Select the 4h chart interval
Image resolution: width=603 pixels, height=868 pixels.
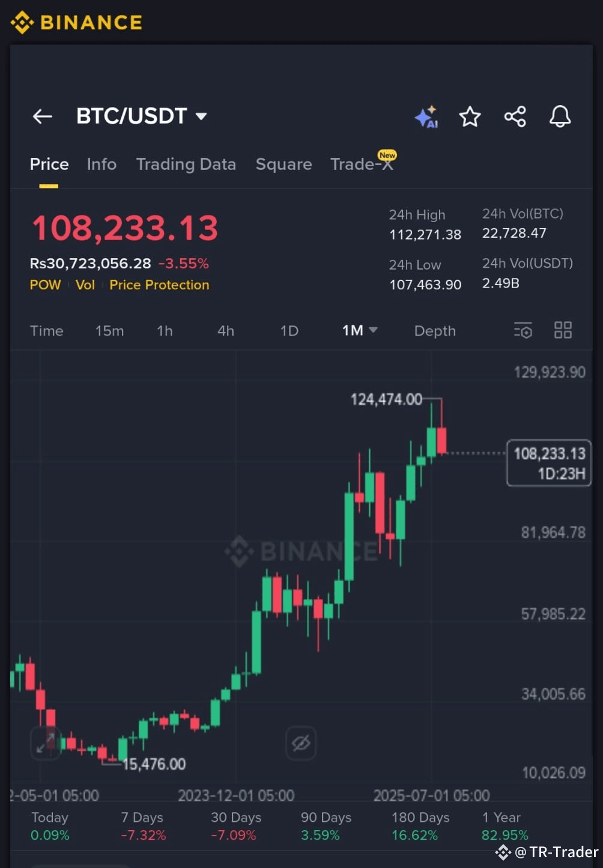pos(226,331)
